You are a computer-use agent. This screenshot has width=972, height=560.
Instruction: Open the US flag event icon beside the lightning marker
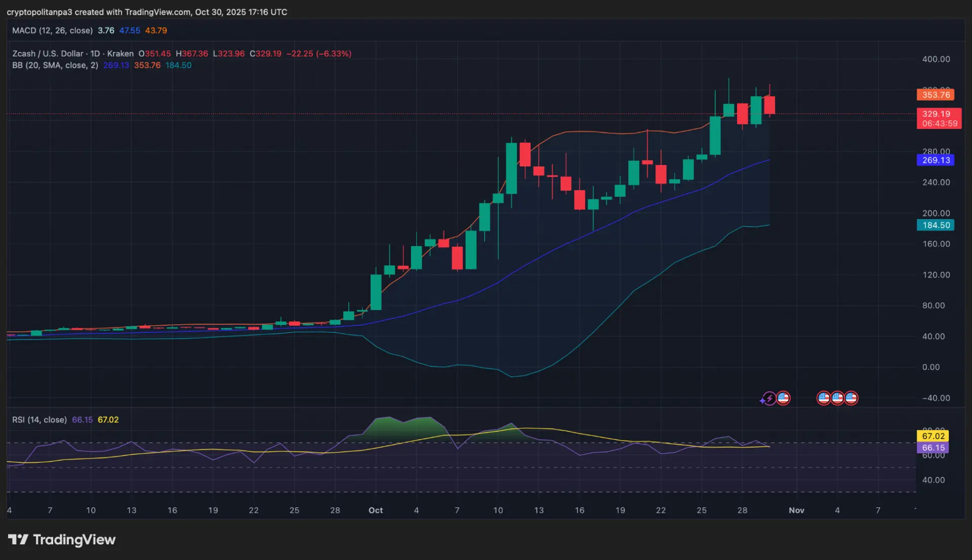click(x=784, y=398)
